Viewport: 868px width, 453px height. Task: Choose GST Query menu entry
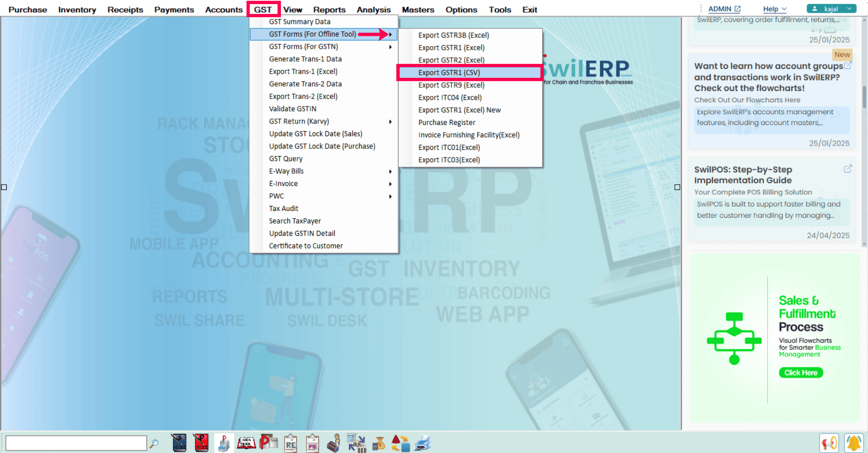[324, 158]
